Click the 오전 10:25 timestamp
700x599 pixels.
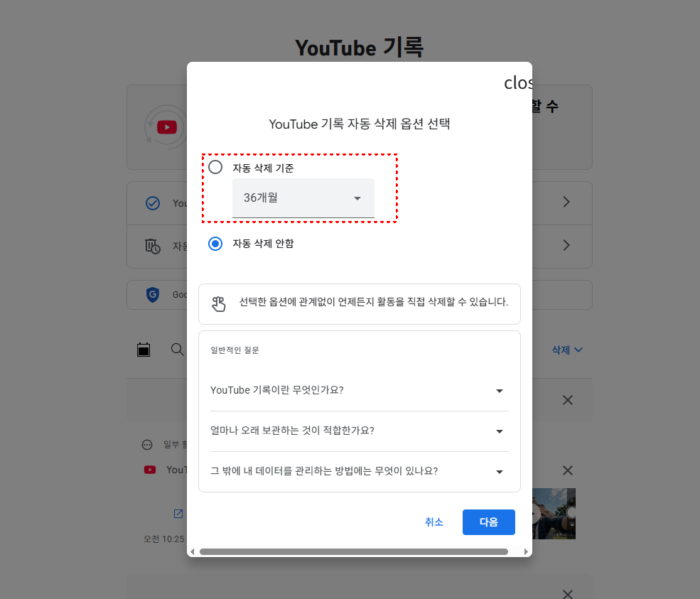pyautogui.click(x=164, y=539)
